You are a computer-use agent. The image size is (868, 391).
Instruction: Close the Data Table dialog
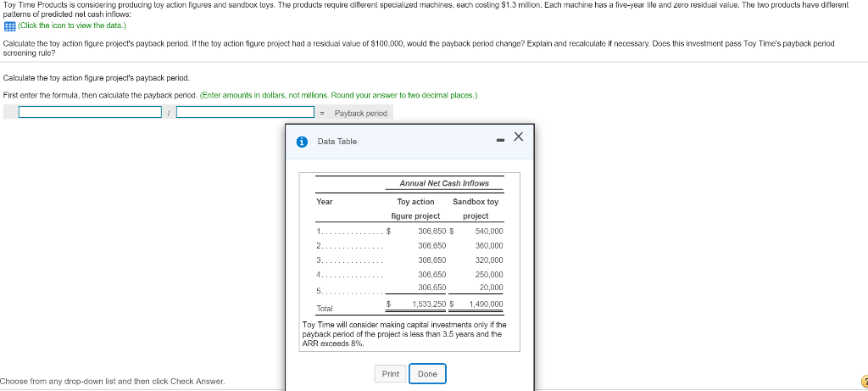pos(518,137)
